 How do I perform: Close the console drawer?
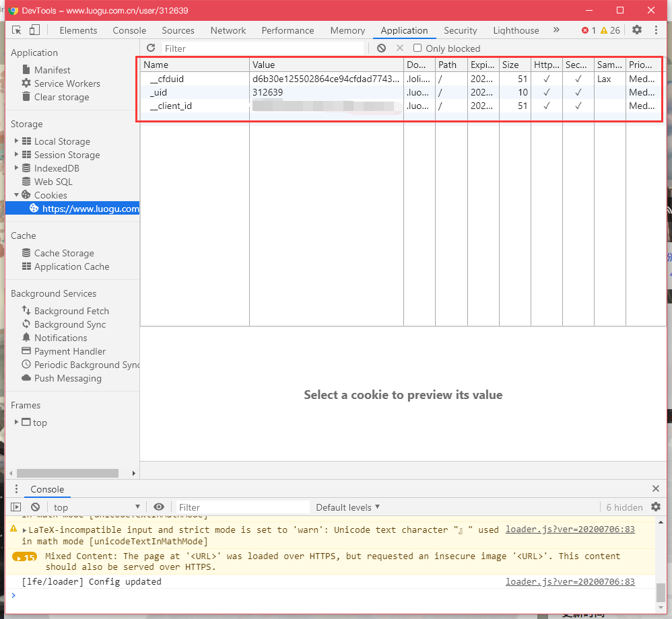pos(655,488)
